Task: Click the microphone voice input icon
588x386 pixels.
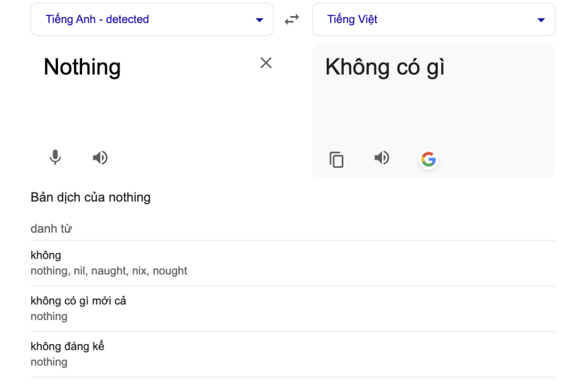Action: coord(55,157)
